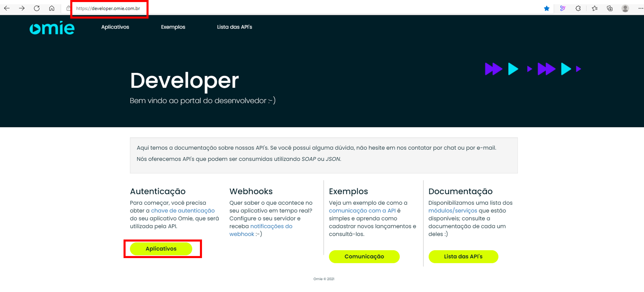The height and width of the screenshot is (292, 644).
Task: Open the extensions puzzle piece icon
Action: (578, 8)
